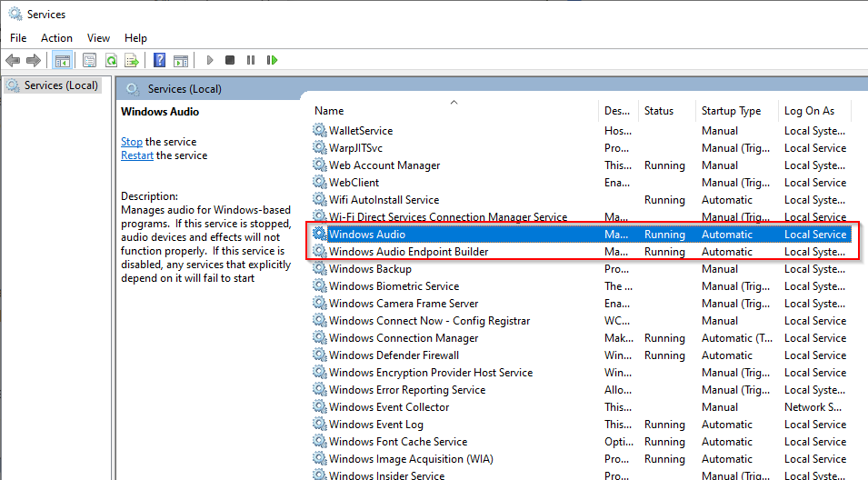
Task: Click the WC... description cell
Action: coord(616,321)
